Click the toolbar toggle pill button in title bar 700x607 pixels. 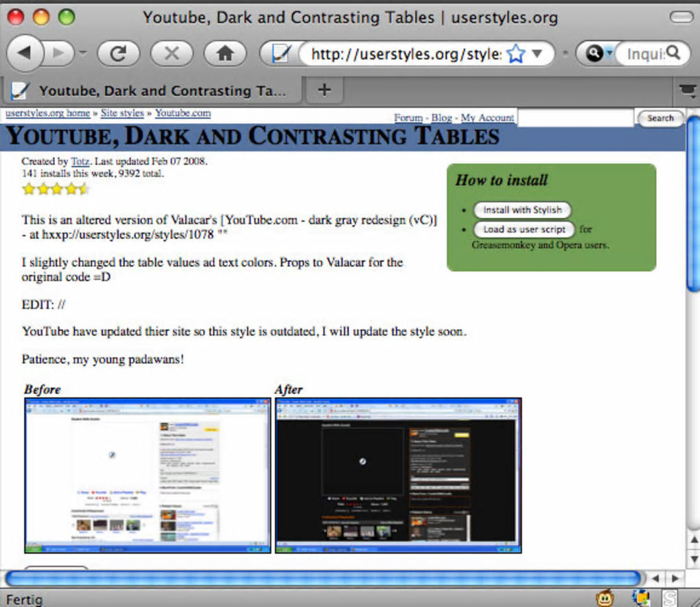coord(681,17)
